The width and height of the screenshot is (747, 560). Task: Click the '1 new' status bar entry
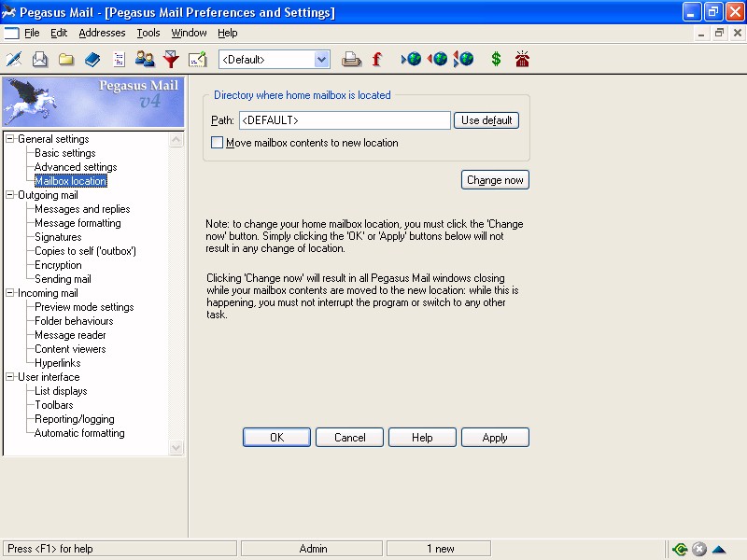439,549
